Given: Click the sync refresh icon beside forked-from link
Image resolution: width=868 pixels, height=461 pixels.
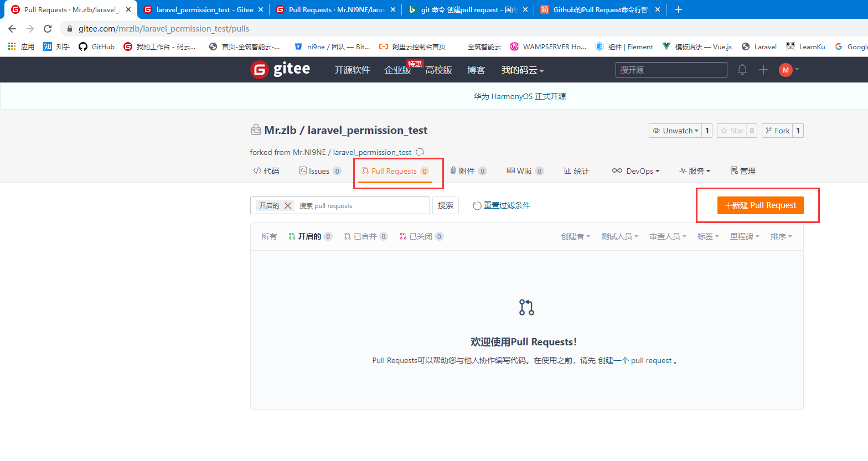Looking at the screenshot, I should coord(420,152).
